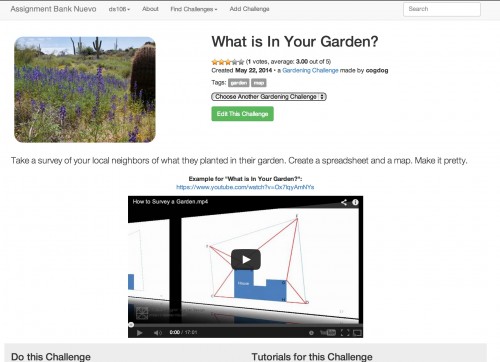500x362 pixels.
Task: Click into the Search field
Action: (x=442, y=9)
